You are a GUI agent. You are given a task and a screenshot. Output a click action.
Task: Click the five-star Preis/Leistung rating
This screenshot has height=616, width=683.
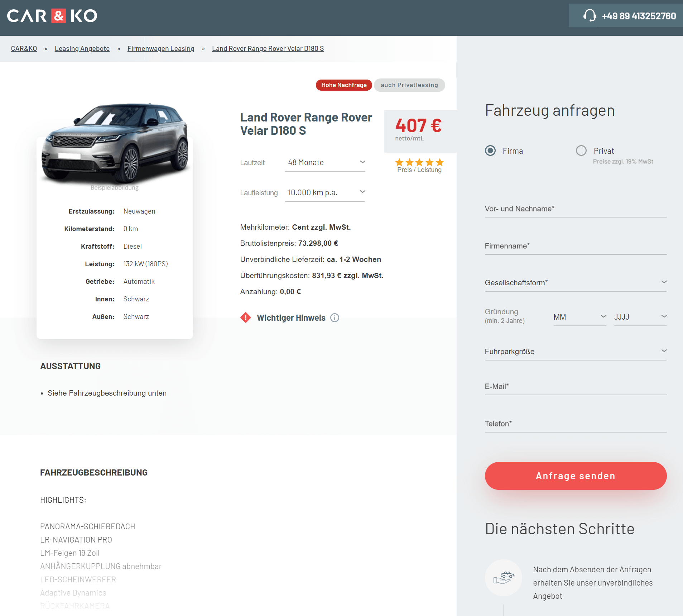click(419, 162)
